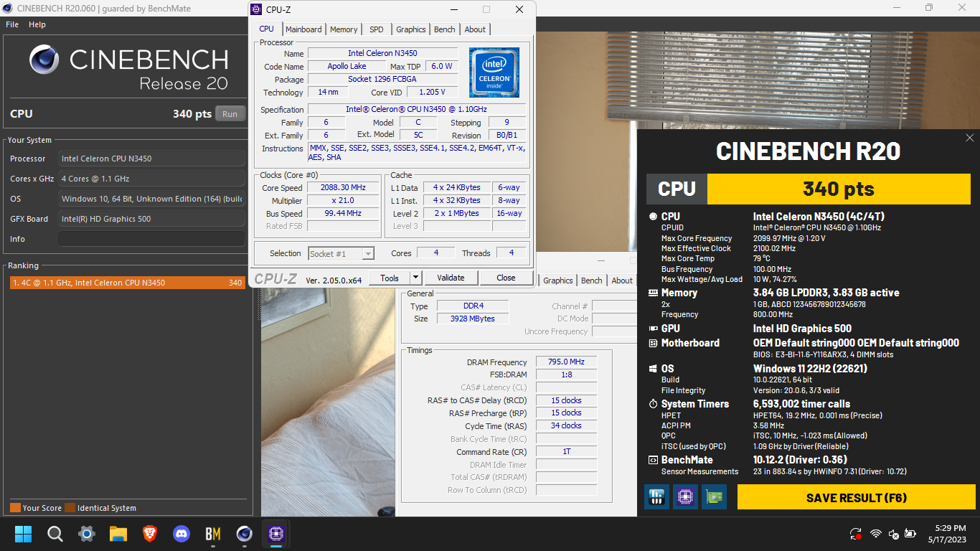The image size is (980, 551).
Task: Open the Cinebench File menu
Action: (x=12, y=24)
